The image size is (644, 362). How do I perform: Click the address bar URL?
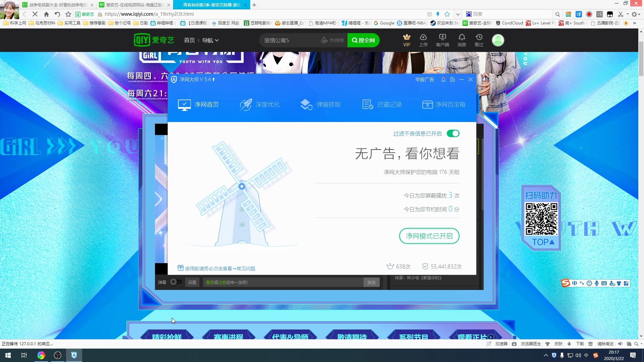pos(149,14)
